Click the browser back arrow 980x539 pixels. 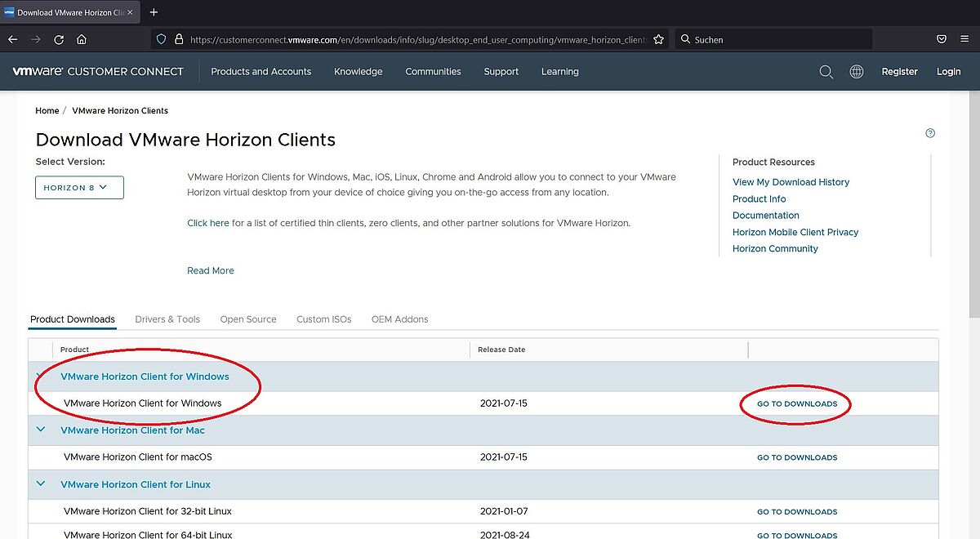point(12,39)
